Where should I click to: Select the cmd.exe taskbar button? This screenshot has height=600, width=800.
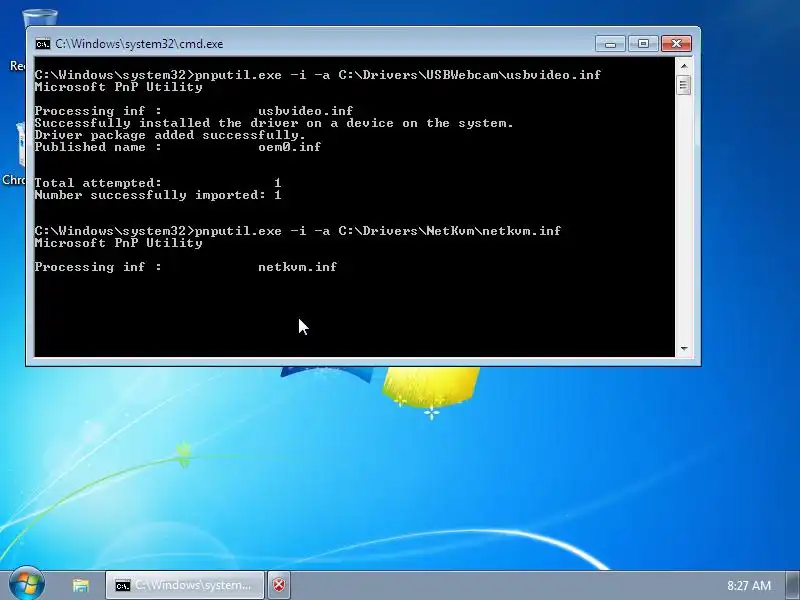(185, 585)
